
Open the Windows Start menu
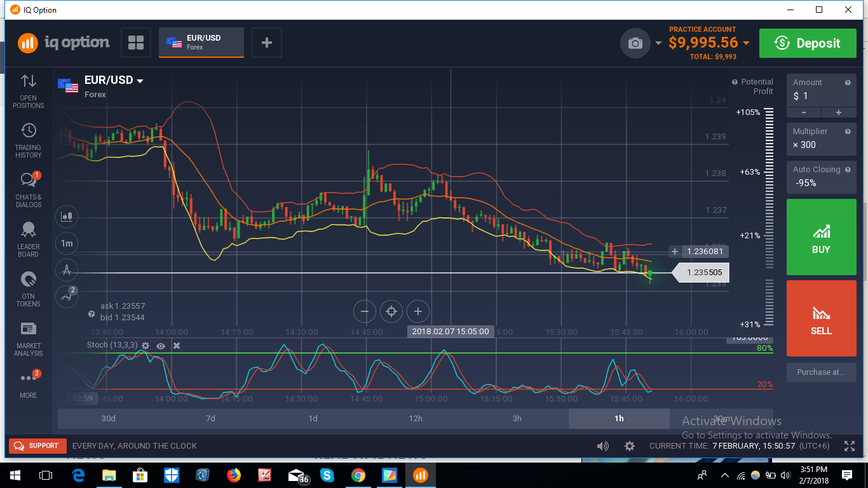[15, 475]
